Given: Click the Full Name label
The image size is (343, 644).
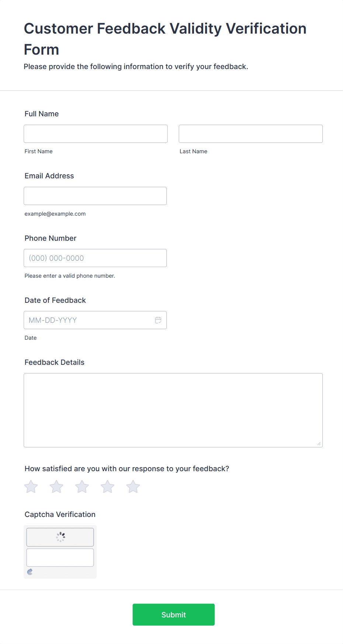Looking at the screenshot, I should click(42, 114).
